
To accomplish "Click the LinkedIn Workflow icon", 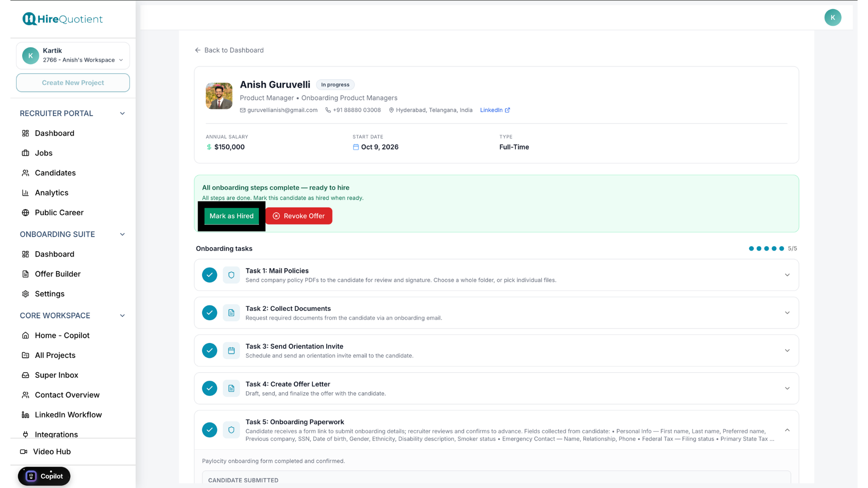I will [x=25, y=415].
